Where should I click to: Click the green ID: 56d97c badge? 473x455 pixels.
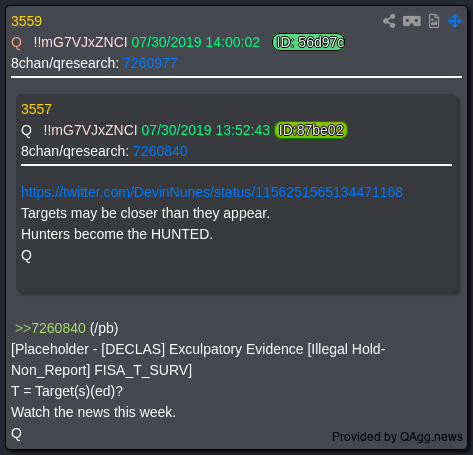[309, 42]
